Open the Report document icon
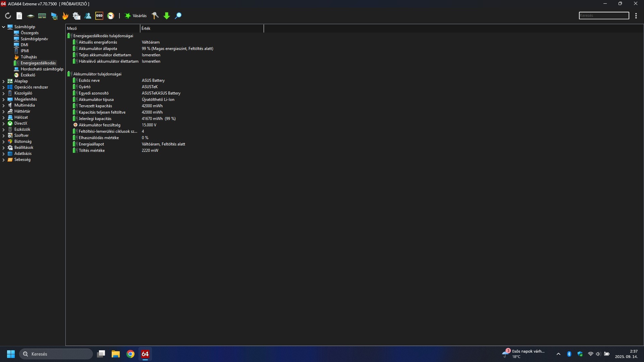The height and width of the screenshot is (362, 644). [19, 16]
